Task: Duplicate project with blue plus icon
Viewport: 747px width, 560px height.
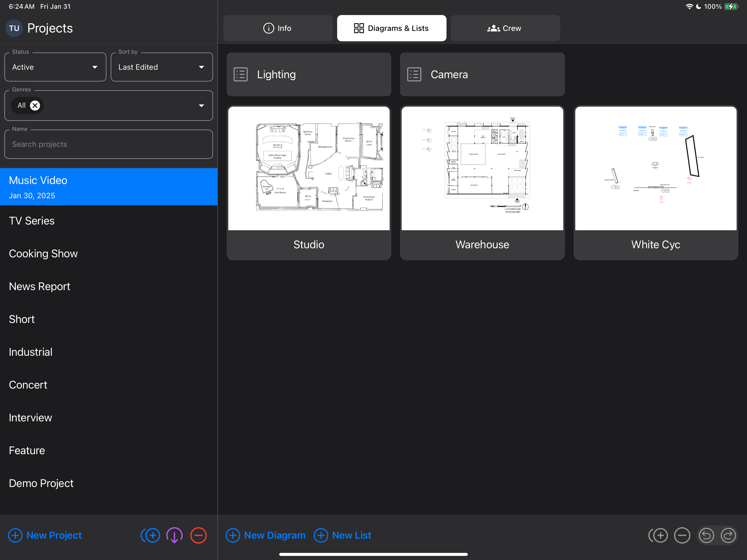Action: tap(151, 535)
